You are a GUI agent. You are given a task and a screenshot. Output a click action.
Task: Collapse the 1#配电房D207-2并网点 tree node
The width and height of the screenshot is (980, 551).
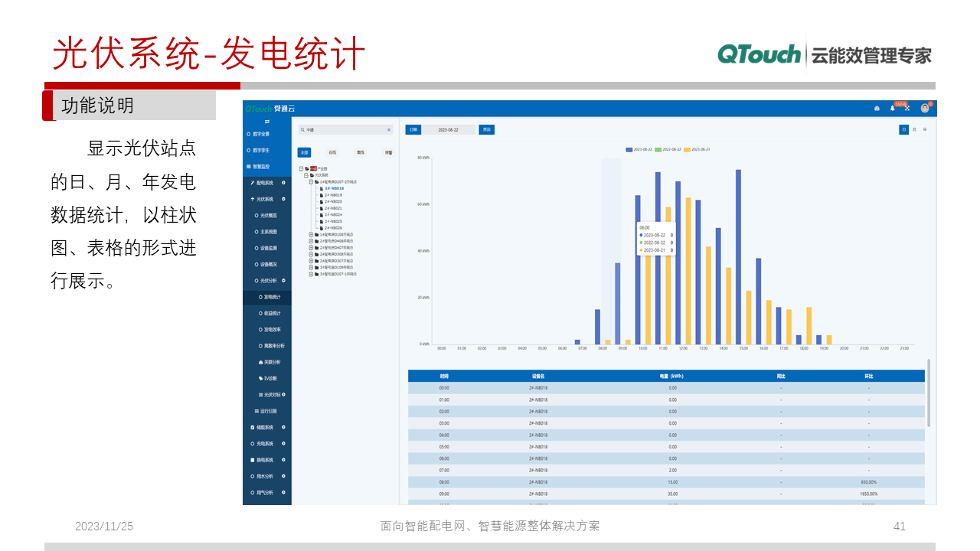pos(311,182)
